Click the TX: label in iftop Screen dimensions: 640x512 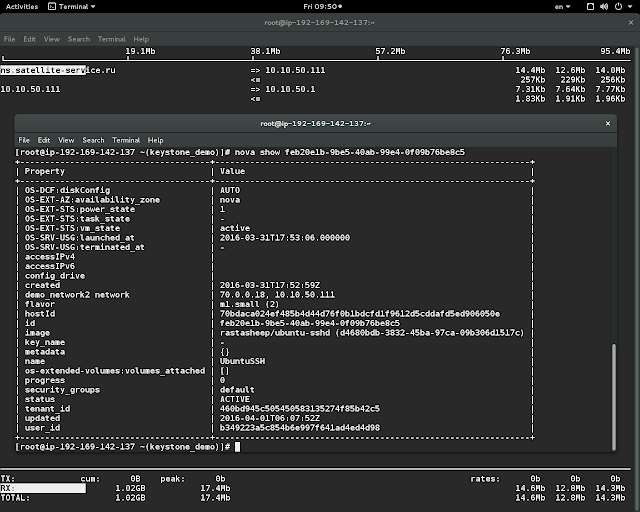pyautogui.click(x=7, y=479)
